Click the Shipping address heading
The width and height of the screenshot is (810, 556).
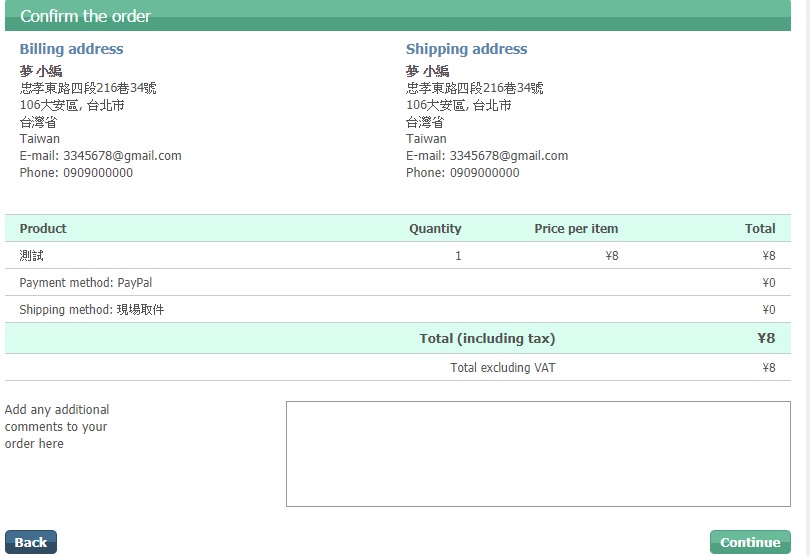point(466,49)
